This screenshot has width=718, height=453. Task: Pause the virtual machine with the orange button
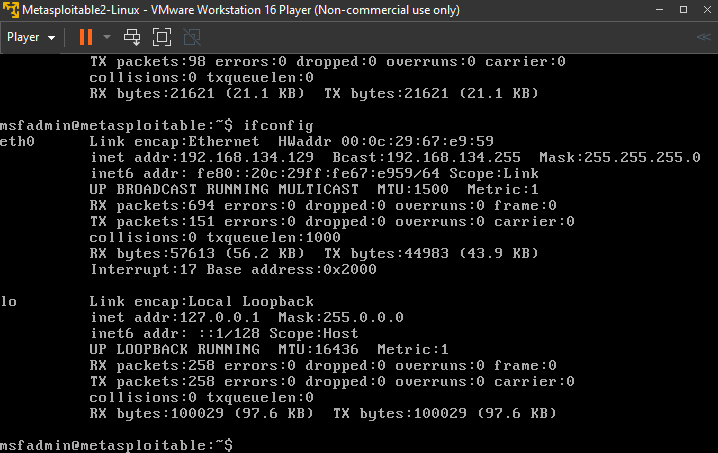pos(85,37)
